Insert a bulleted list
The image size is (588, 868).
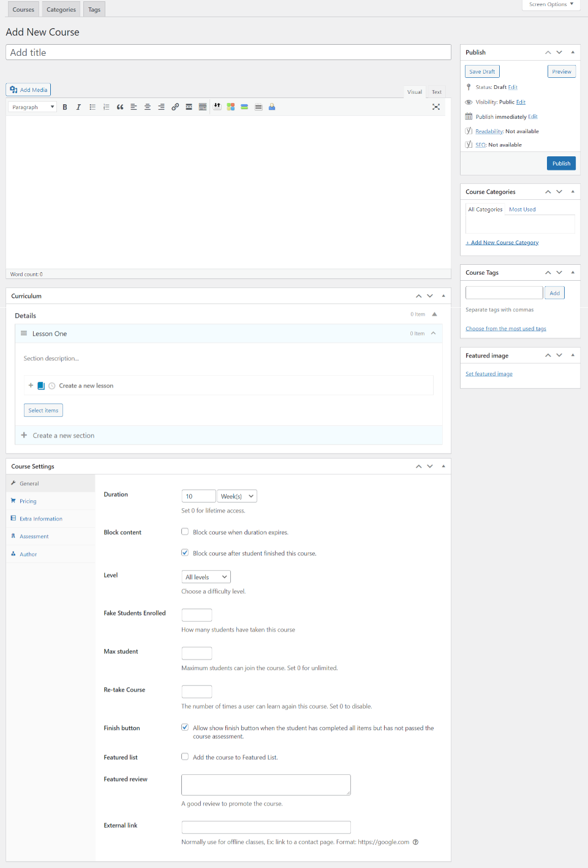[92, 107]
